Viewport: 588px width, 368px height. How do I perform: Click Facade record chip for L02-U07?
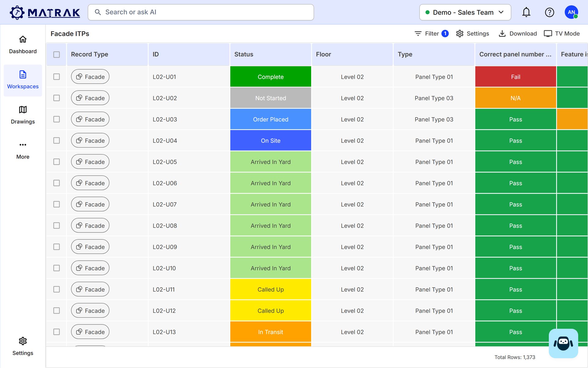click(90, 204)
